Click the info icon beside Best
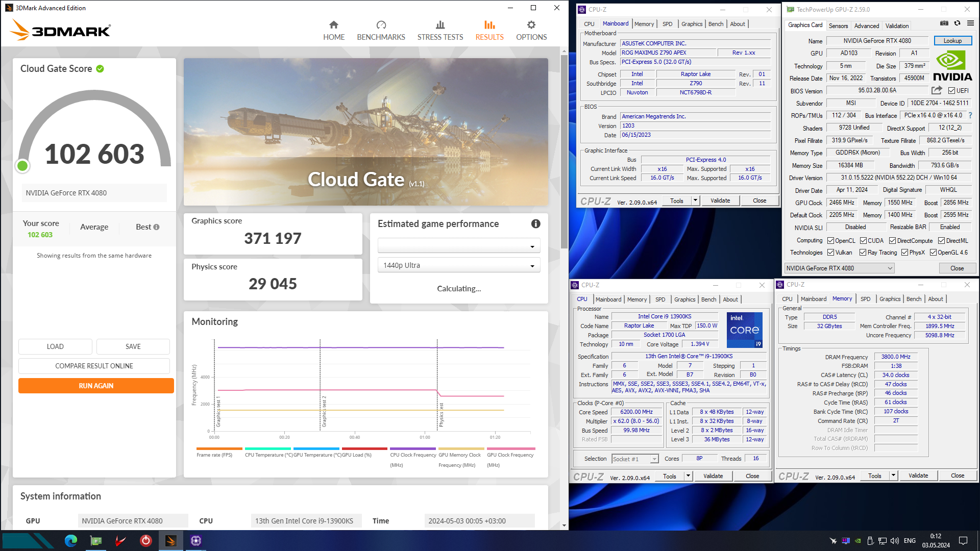This screenshot has width=980, height=551. click(156, 227)
